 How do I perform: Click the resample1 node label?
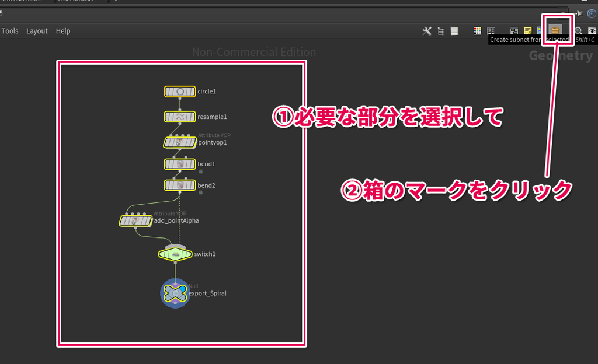(x=212, y=117)
